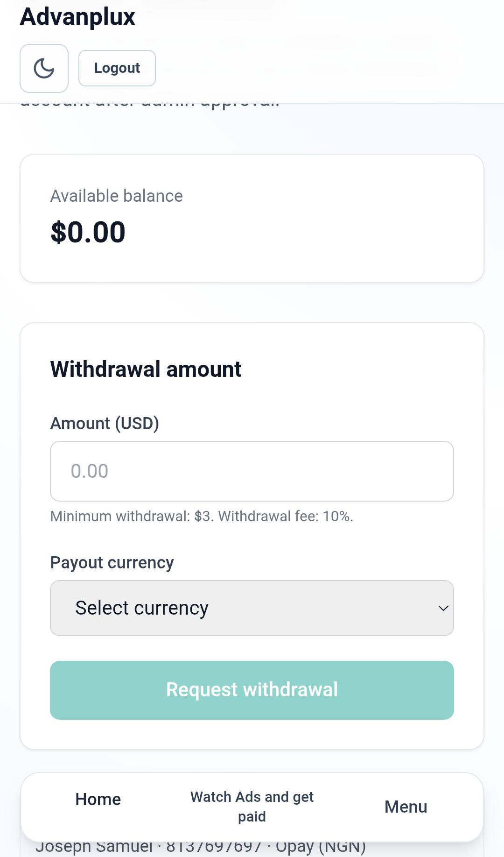Image resolution: width=504 pixels, height=857 pixels.
Task: Open payout currency options via the chevron
Action: coord(443,608)
